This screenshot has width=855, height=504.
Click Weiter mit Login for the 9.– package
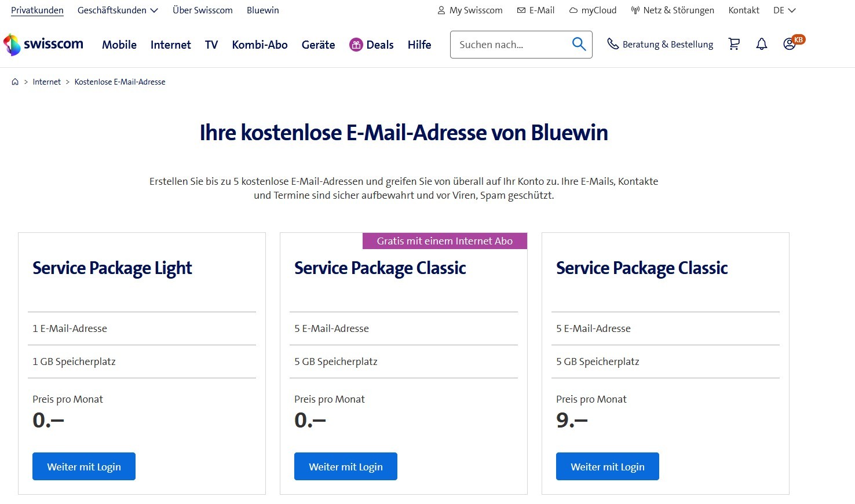(x=608, y=466)
